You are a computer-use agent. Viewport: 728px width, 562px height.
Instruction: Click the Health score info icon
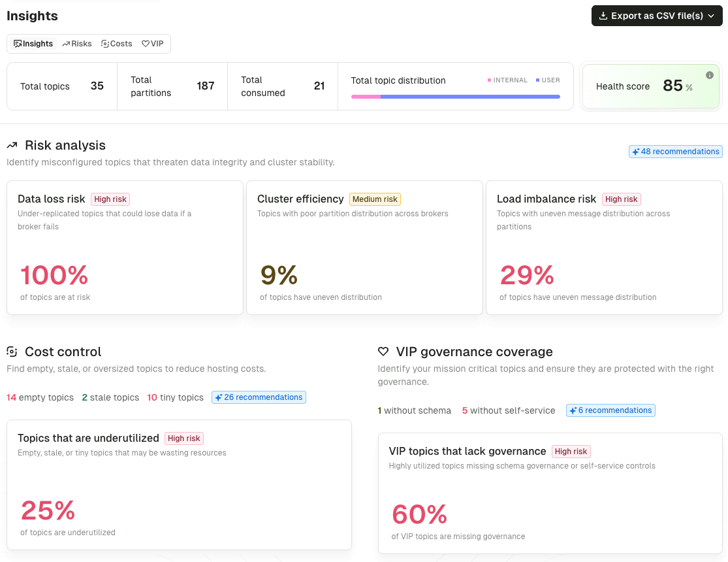click(710, 75)
